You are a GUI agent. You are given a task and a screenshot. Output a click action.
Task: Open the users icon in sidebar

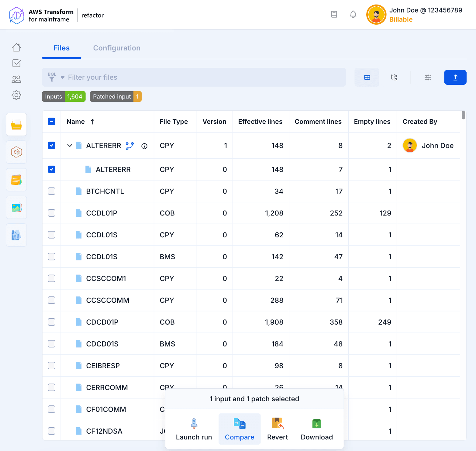click(x=16, y=79)
